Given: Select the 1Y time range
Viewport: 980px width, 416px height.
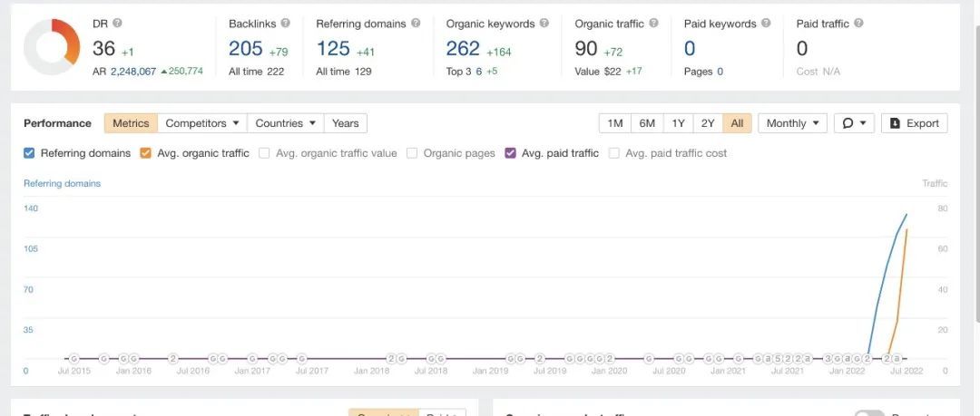Looking at the screenshot, I should [678, 123].
